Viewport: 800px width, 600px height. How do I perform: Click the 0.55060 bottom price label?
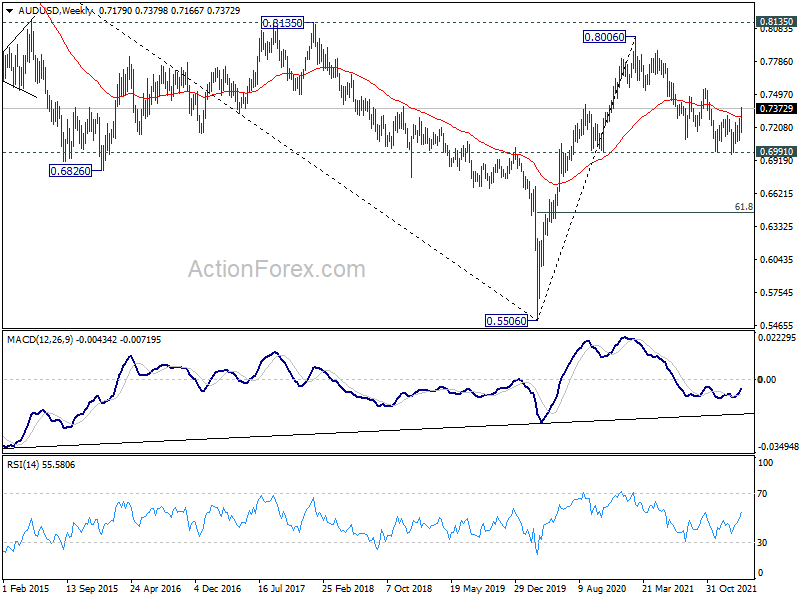click(507, 321)
